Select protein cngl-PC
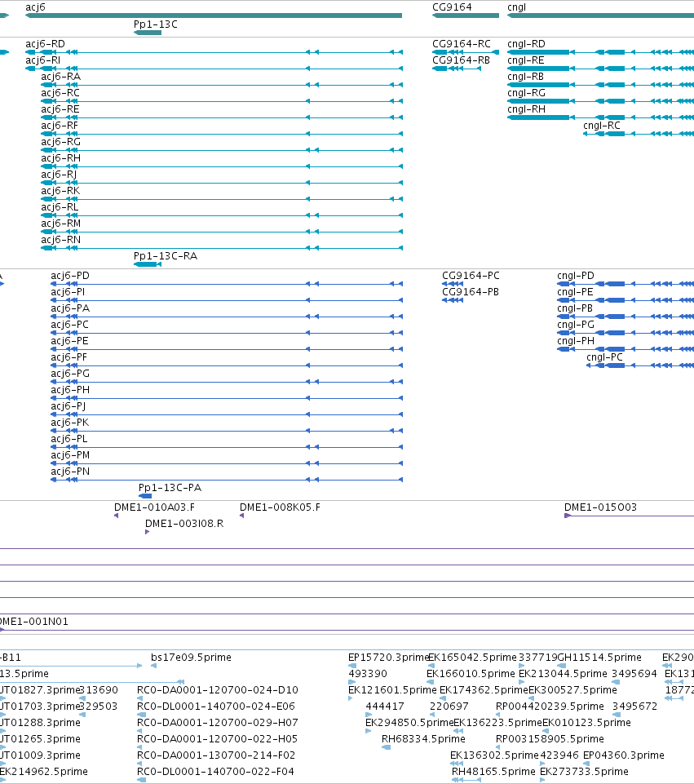694x784 pixels. click(604, 357)
